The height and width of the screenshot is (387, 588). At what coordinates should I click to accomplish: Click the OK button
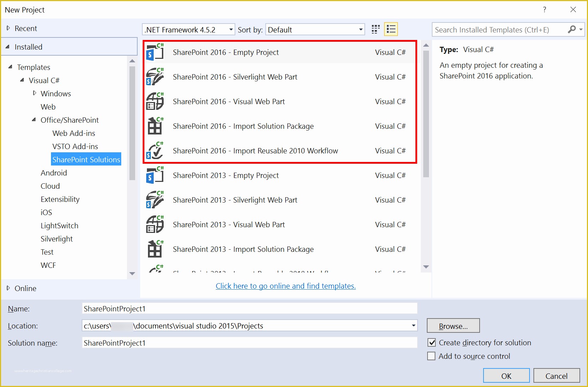506,376
